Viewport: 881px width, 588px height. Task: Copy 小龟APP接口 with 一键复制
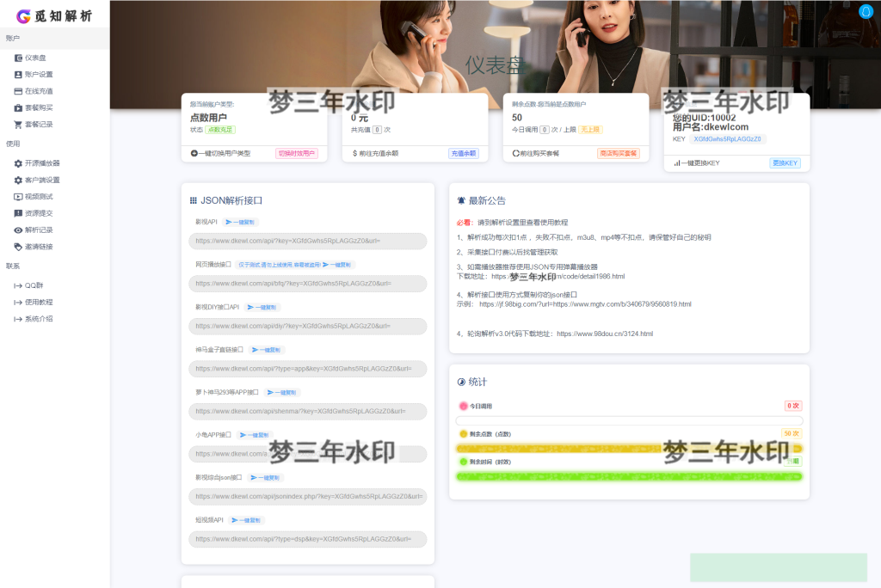pyautogui.click(x=254, y=435)
